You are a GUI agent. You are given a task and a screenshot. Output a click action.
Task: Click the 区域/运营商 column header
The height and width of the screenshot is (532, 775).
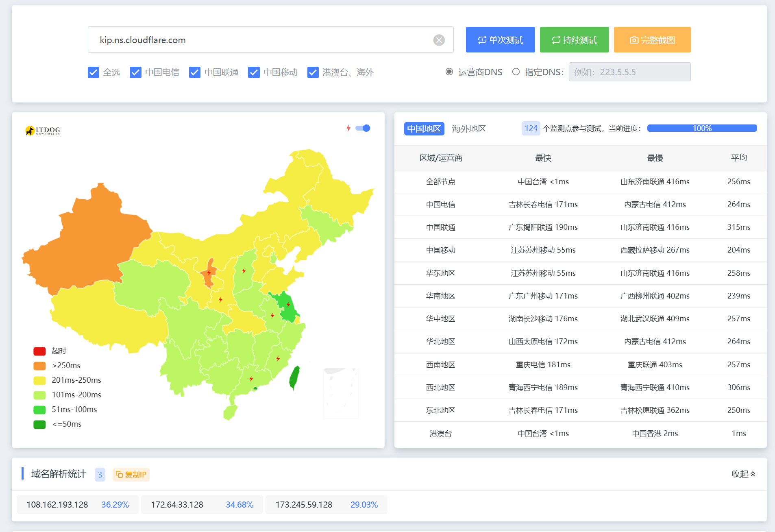[x=441, y=158]
